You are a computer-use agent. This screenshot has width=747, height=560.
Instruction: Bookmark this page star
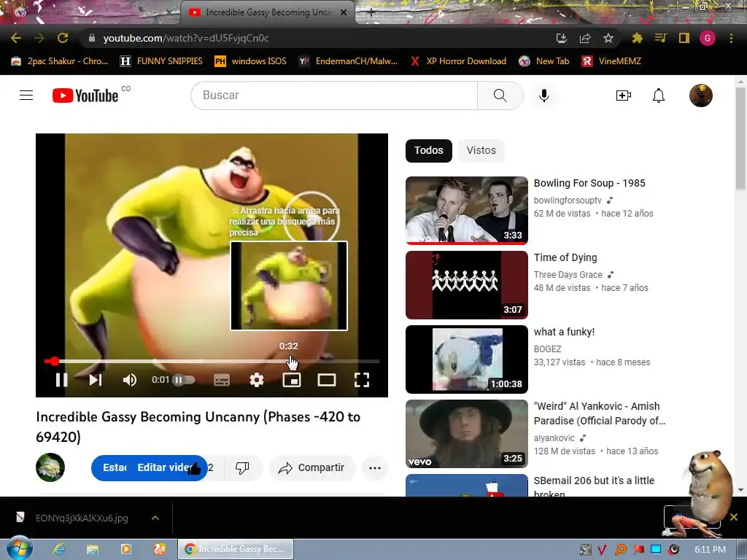[x=608, y=38]
